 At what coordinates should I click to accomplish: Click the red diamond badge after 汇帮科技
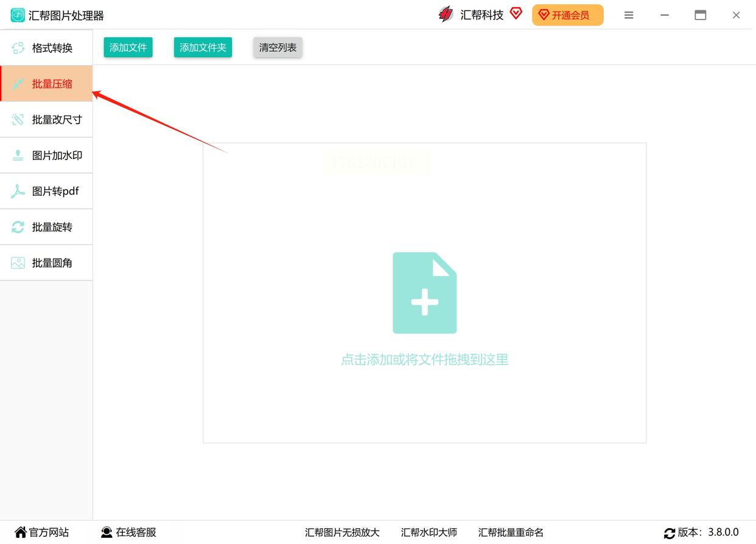[516, 13]
